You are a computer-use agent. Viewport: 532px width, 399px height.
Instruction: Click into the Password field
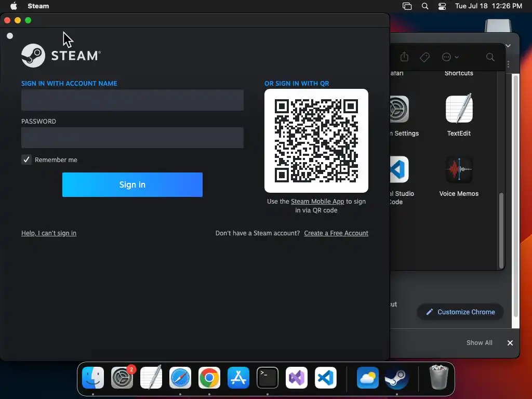coord(132,138)
